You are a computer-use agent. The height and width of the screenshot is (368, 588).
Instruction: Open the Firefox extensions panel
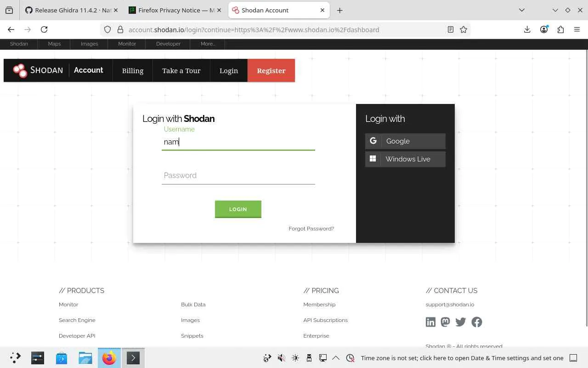click(560, 29)
